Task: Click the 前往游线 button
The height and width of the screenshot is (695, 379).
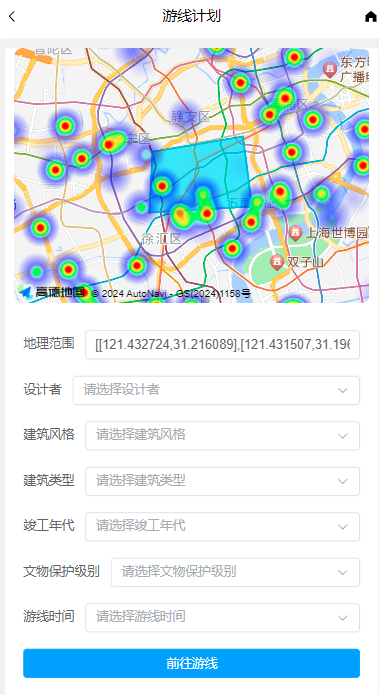Action: tap(191, 663)
